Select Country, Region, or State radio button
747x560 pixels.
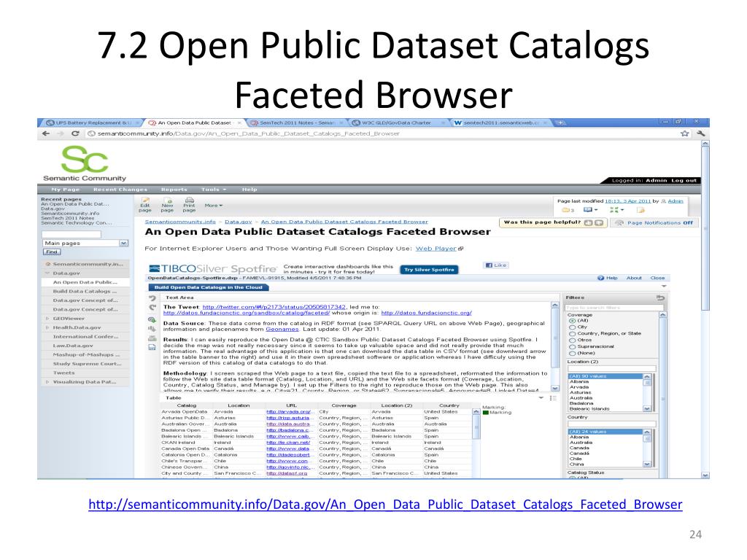point(572,334)
